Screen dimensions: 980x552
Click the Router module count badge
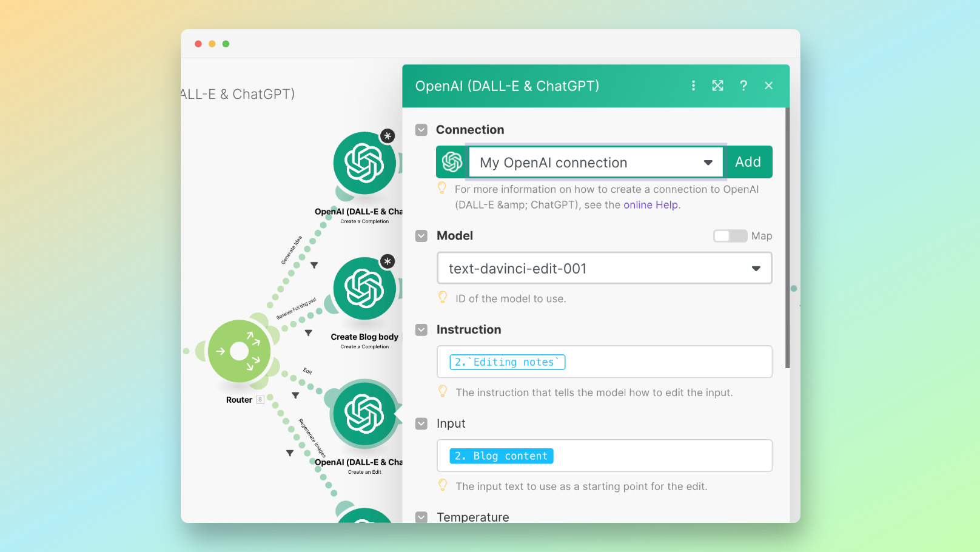(260, 399)
